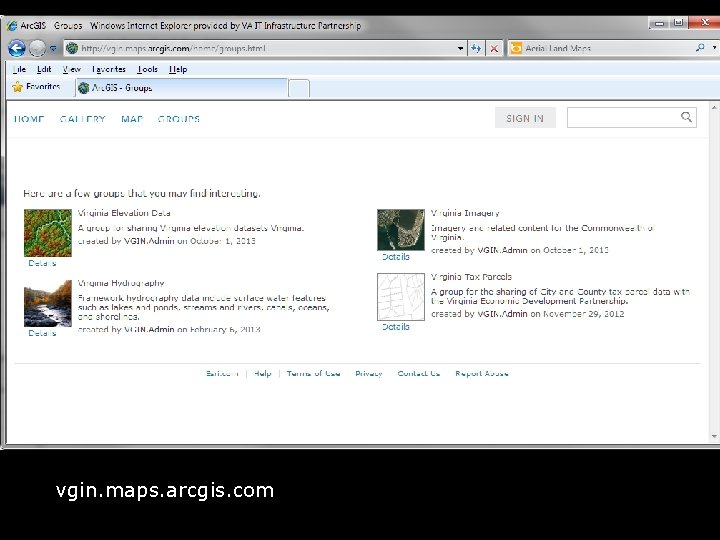Image resolution: width=720 pixels, height=540 pixels.
Task: Click the address bar URL field
Action: [264, 48]
